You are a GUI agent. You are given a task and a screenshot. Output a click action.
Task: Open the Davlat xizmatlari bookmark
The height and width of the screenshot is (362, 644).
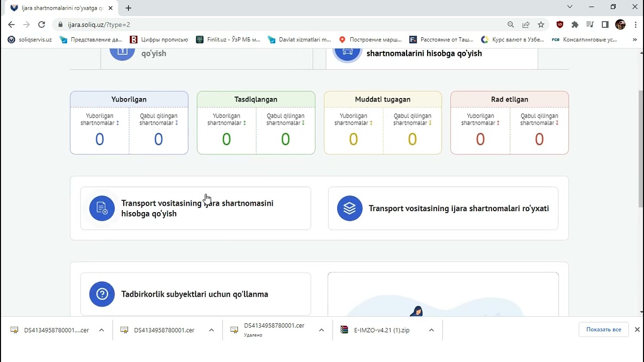point(300,40)
